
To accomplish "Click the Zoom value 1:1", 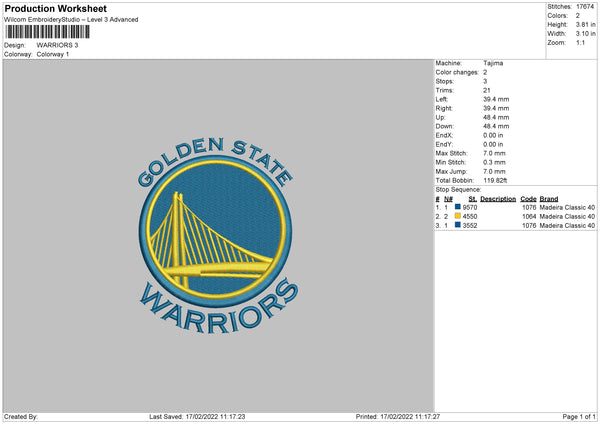I will pyautogui.click(x=580, y=43).
